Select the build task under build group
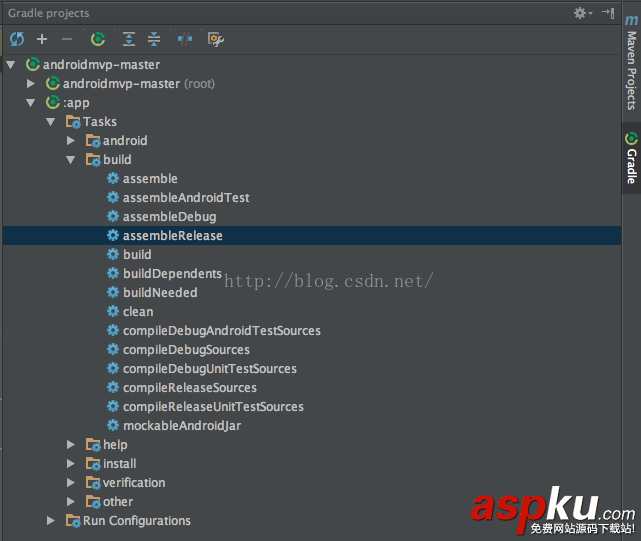The width and height of the screenshot is (641, 541). 137,255
